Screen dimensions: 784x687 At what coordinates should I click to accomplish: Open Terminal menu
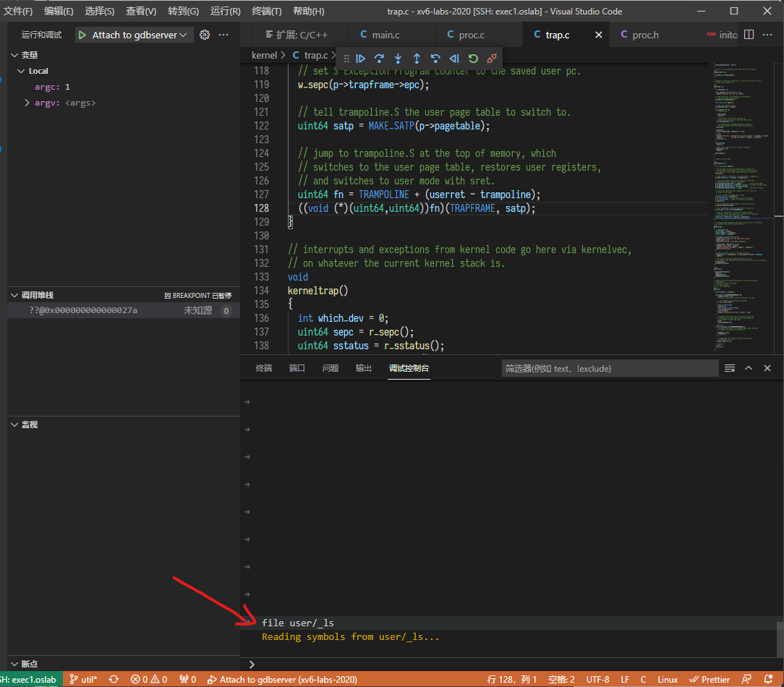pos(266,11)
